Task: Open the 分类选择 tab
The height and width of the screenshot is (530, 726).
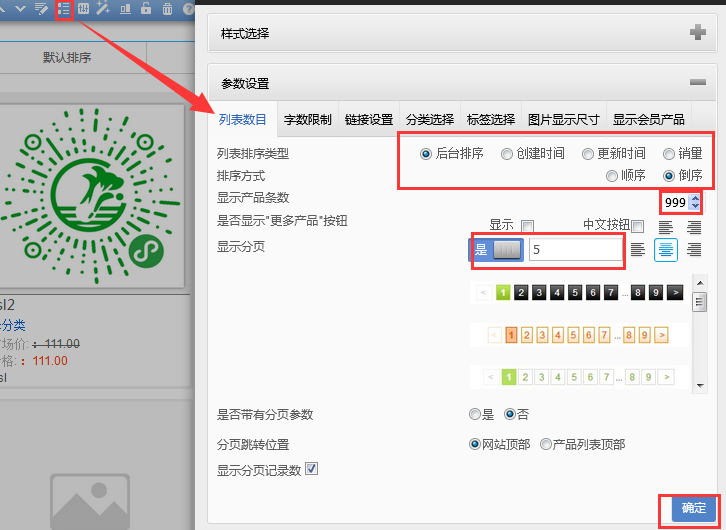Action: pos(429,120)
